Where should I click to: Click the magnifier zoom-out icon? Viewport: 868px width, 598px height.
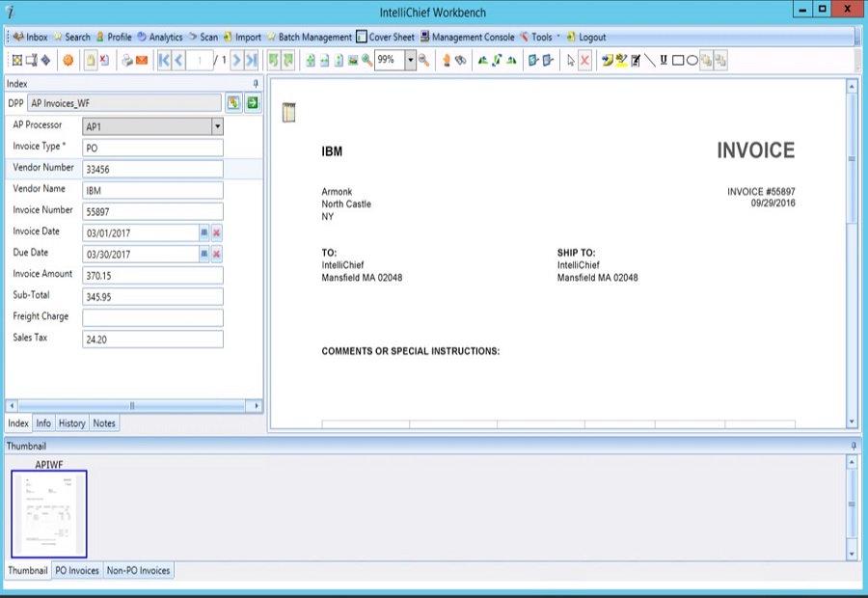click(424, 61)
